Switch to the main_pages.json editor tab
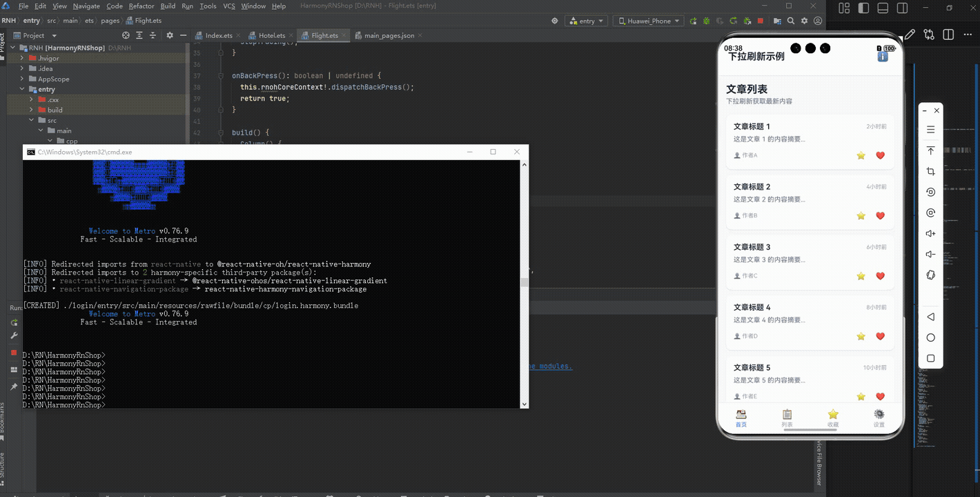The image size is (980, 497). pos(389,35)
